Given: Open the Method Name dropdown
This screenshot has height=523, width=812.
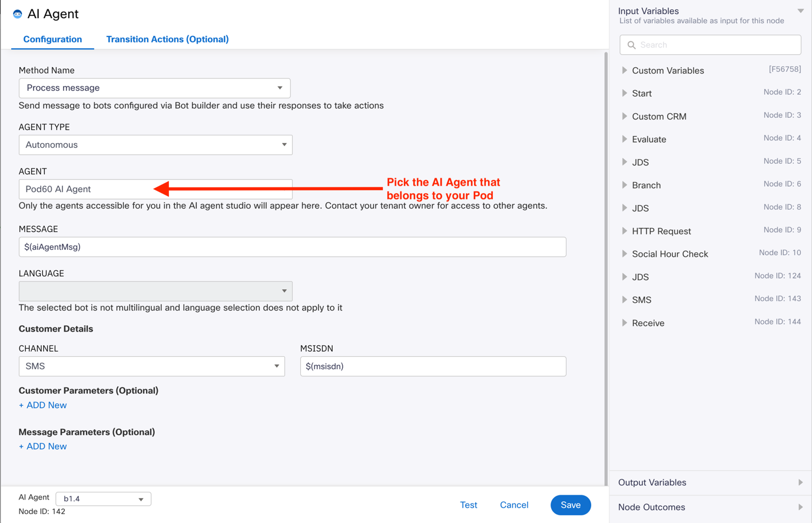Looking at the screenshot, I should [x=155, y=88].
